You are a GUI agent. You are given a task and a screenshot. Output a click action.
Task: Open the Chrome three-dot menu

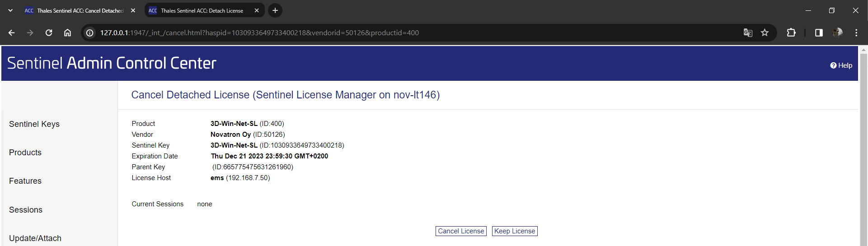click(x=856, y=32)
